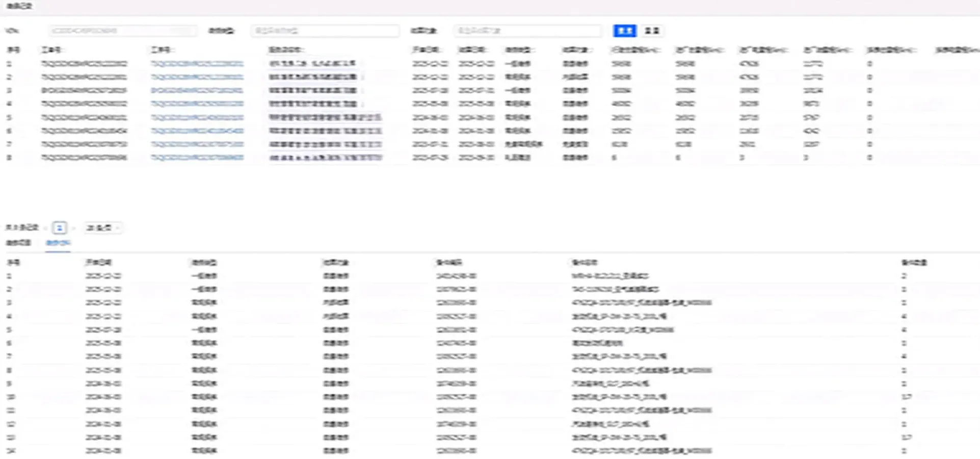Open the blue order link in row 3
The width and height of the screenshot is (980, 459).
click(197, 90)
